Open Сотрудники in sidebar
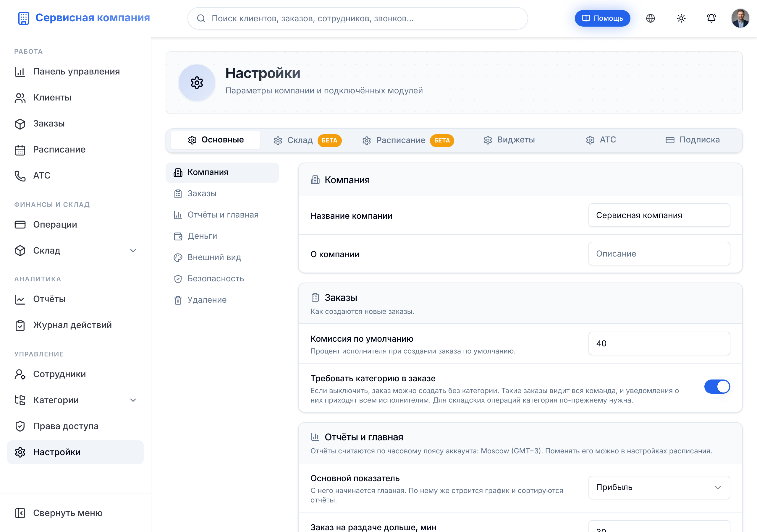Screen dimensions: 757x532 [75, 374]
